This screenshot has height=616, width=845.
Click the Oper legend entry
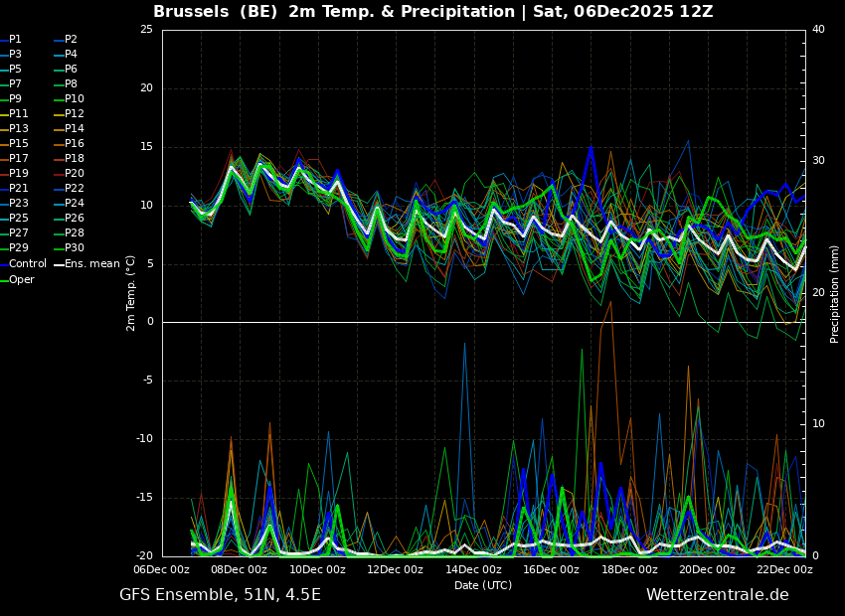click(22, 280)
